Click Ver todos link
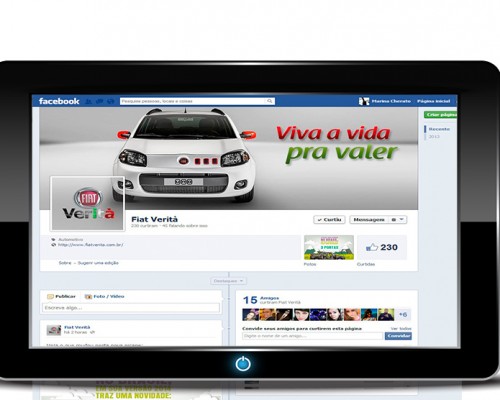This screenshot has width=500, height=400. (401, 329)
